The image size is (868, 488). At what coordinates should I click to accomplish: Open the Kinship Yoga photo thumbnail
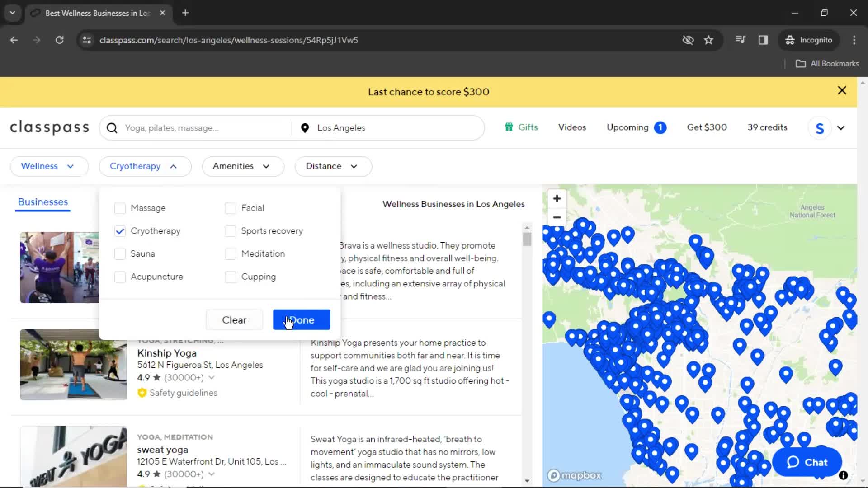click(x=73, y=365)
